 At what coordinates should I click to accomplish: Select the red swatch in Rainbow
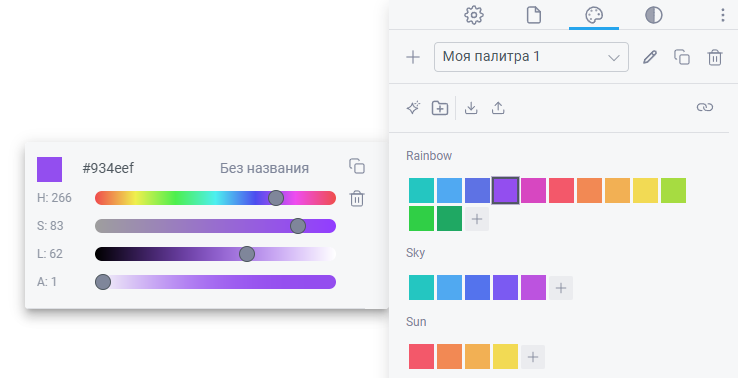[x=562, y=190]
